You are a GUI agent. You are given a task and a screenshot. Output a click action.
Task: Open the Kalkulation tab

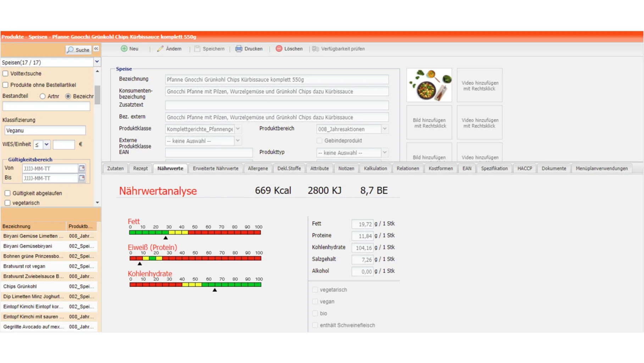coord(375,168)
